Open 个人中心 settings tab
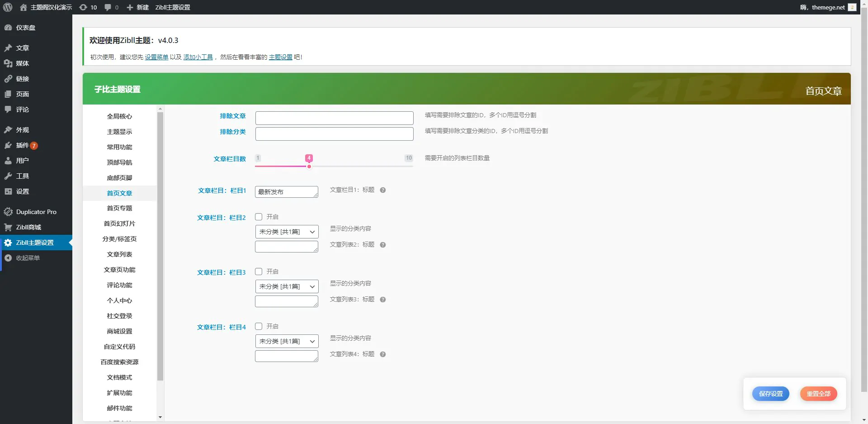 point(119,300)
